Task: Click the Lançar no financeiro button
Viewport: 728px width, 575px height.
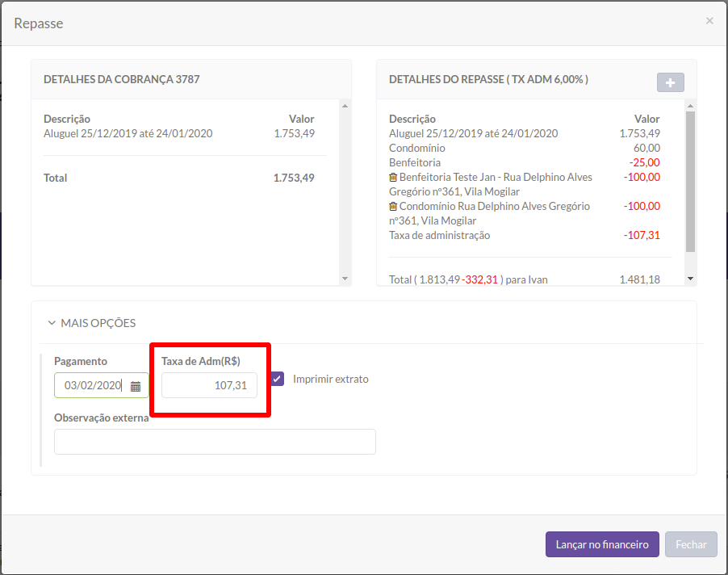Action: click(602, 544)
